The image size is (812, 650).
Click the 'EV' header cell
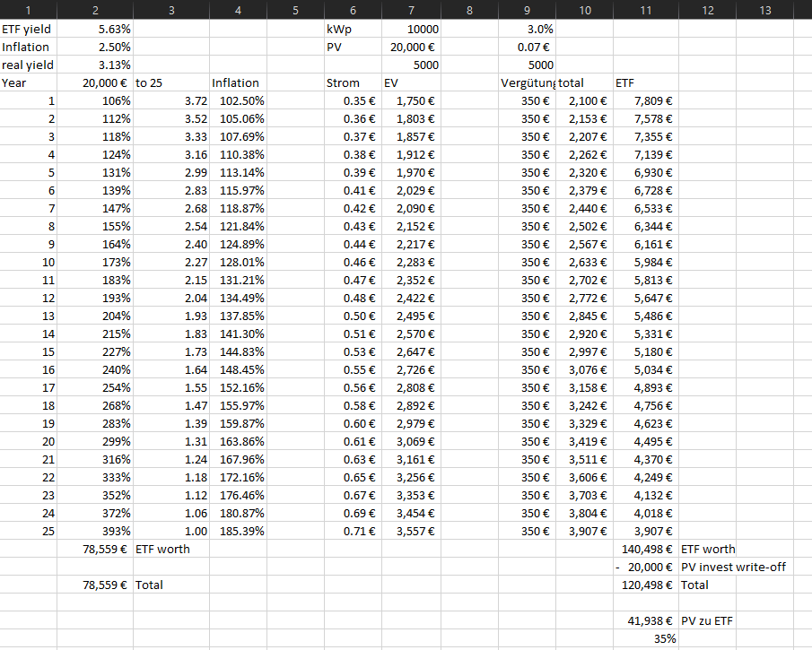(x=410, y=82)
